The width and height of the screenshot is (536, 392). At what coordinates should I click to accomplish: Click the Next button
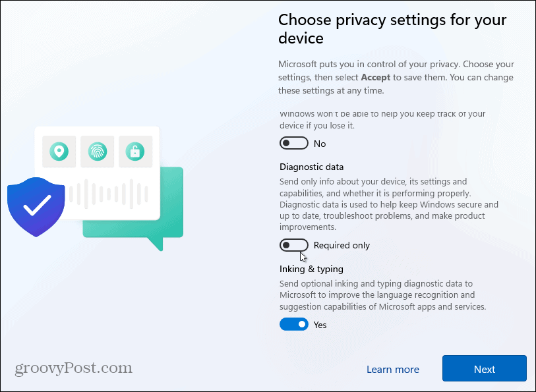[x=484, y=369]
